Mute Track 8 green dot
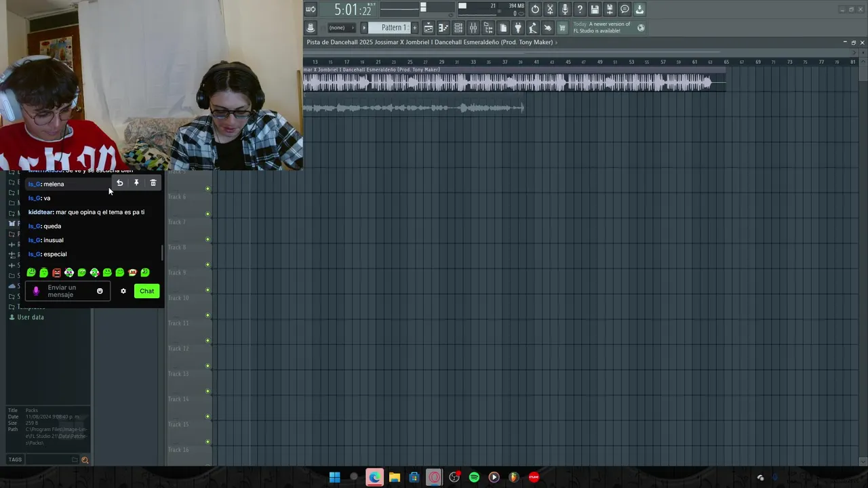868x488 pixels. coord(208,265)
